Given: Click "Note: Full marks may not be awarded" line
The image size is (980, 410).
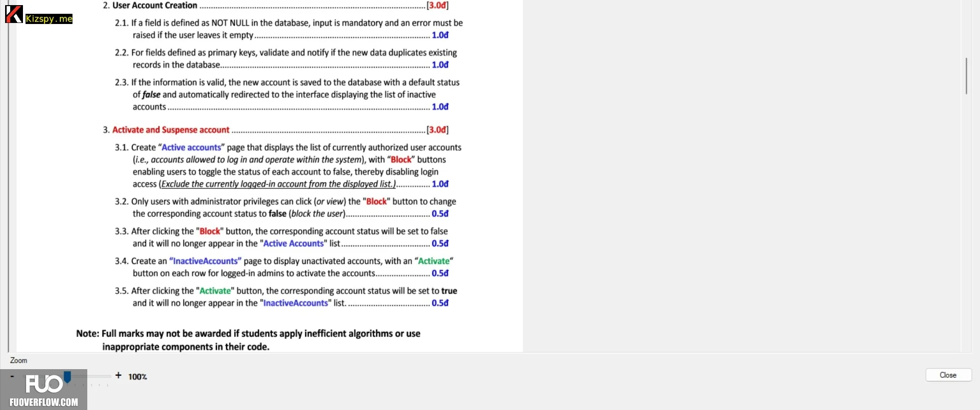Looking at the screenshot, I should (248, 333).
